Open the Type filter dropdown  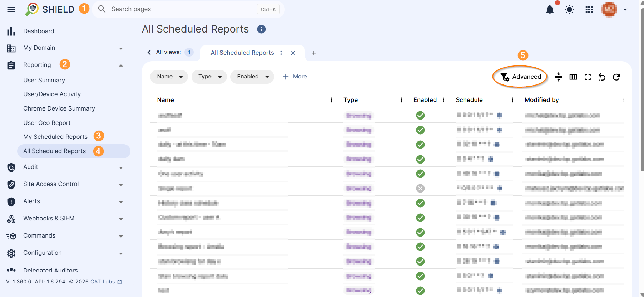[x=209, y=77]
